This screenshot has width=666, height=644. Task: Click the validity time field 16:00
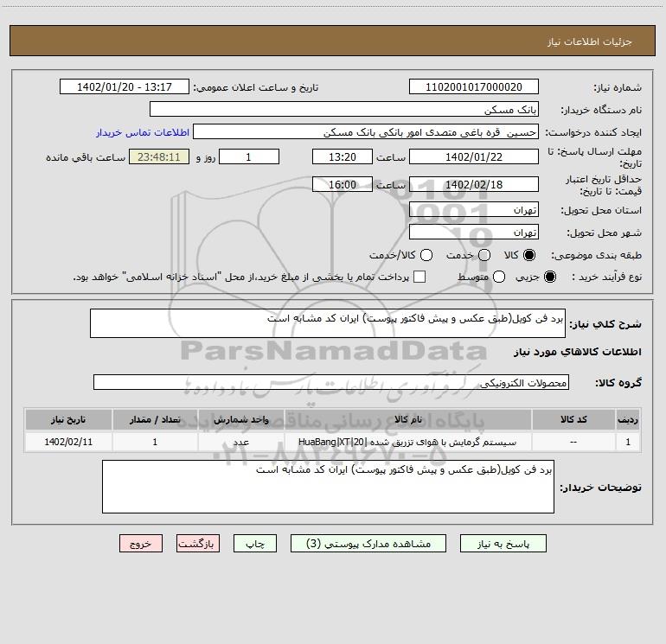click(343, 184)
